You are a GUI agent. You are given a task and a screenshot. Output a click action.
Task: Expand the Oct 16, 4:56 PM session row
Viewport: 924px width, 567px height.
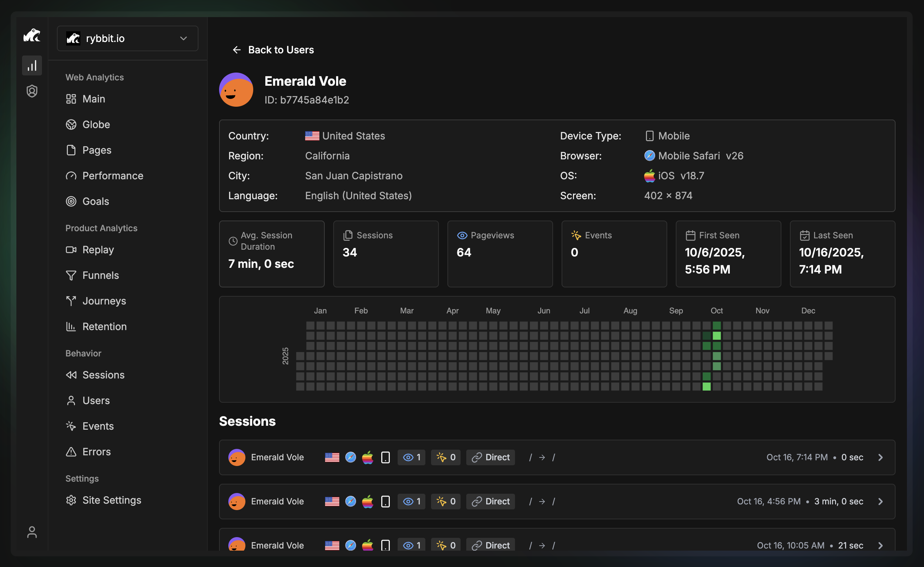pos(881,502)
